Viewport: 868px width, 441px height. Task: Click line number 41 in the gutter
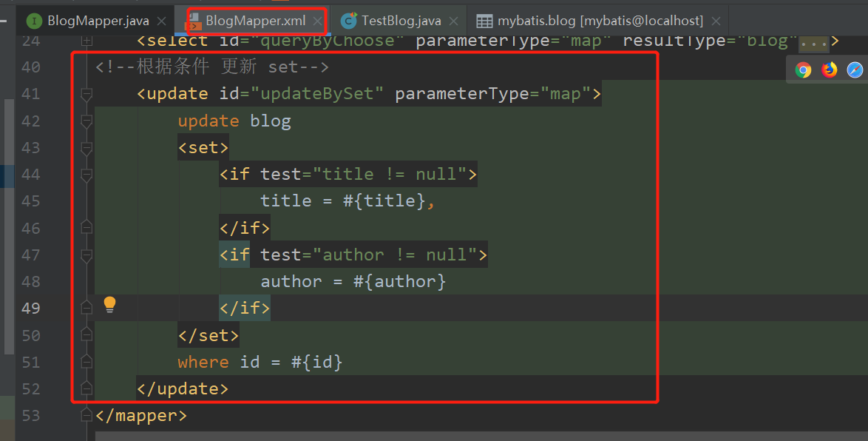31,94
